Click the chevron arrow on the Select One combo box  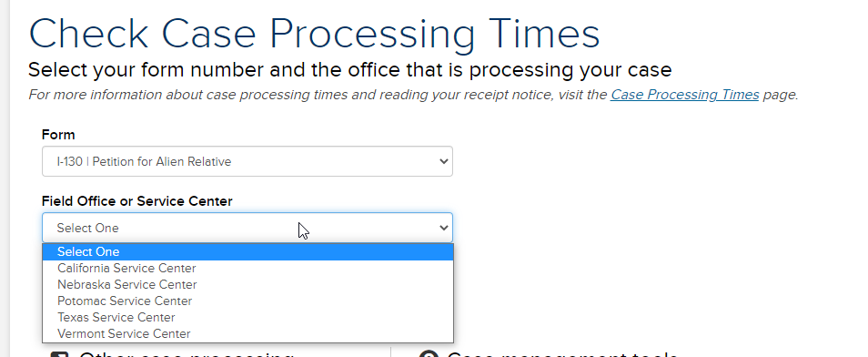pos(443,228)
